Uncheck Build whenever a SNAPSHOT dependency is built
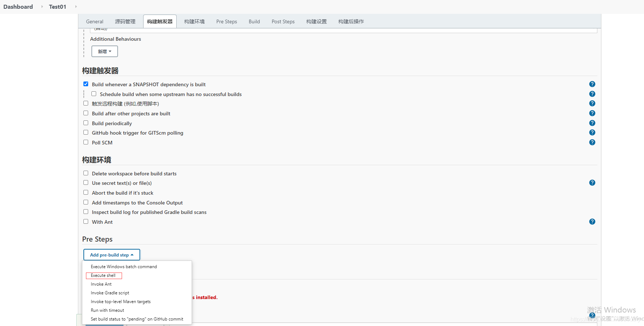Screen dimensions: 644x326 tap(86, 84)
